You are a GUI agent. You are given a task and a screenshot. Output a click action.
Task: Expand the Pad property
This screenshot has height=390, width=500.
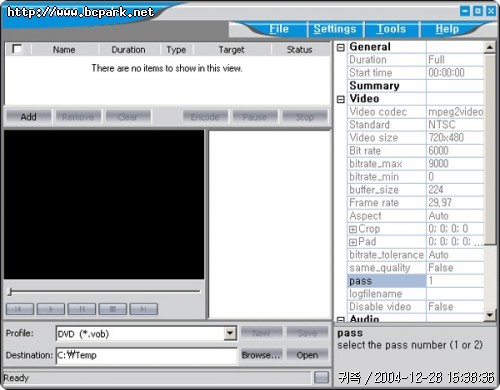pyautogui.click(x=353, y=242)
